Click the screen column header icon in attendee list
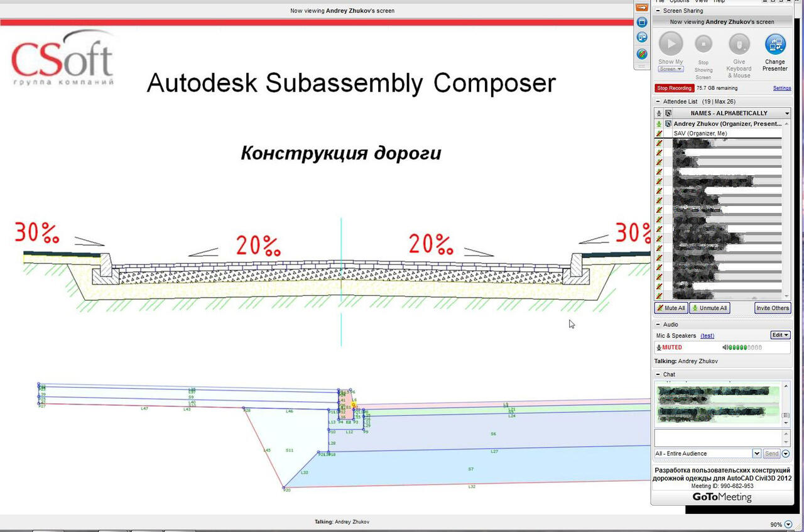Screen dimensions: 804x532 coord(668,113)
